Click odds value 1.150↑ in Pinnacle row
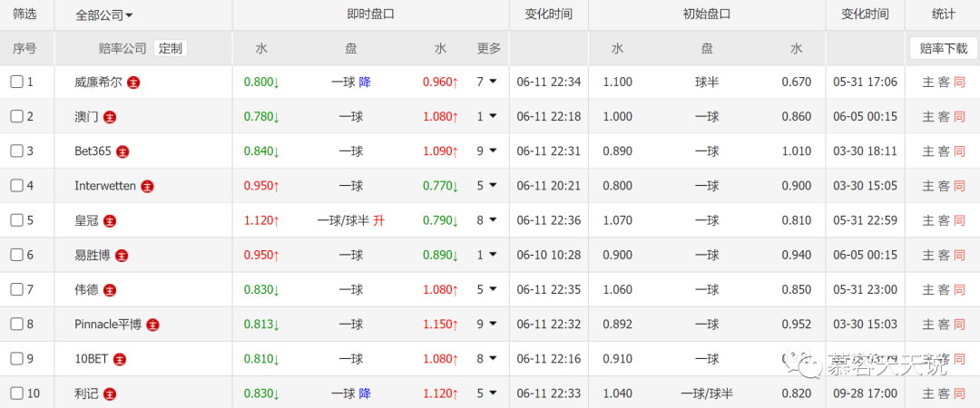980x408 pixels. click(x=441, y=325)
